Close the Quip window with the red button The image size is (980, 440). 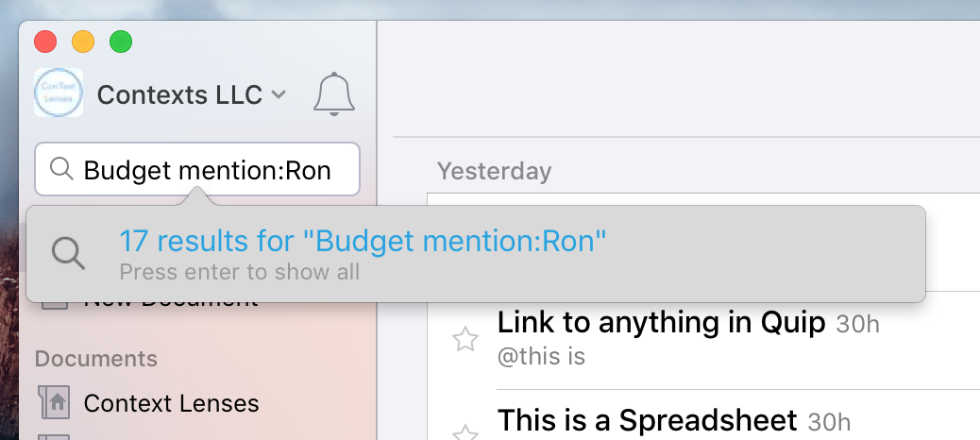coord(45,42)
